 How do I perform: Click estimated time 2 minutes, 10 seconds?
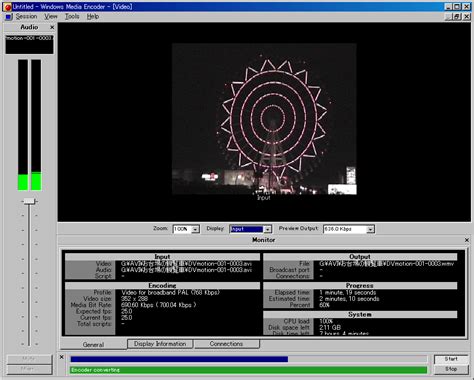click(349, 299)
